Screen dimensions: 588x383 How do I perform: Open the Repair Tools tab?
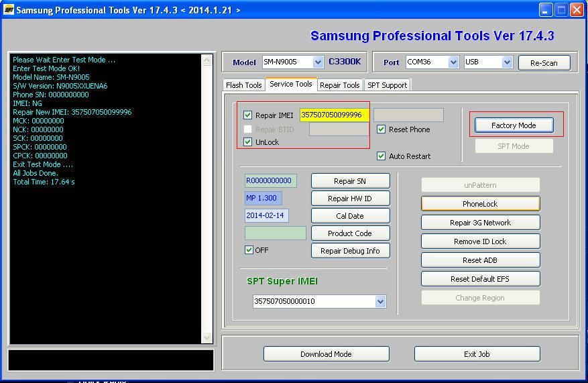(340, 85)
